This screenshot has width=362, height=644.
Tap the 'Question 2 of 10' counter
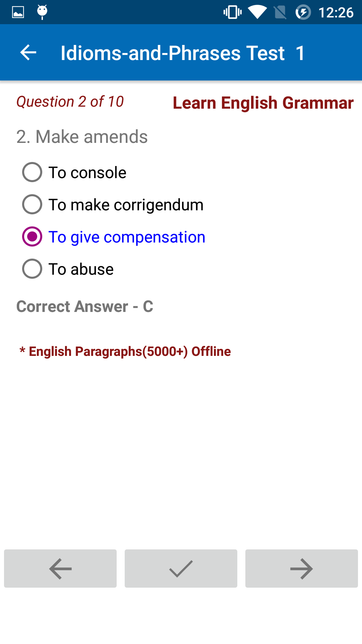click(70, 102)
